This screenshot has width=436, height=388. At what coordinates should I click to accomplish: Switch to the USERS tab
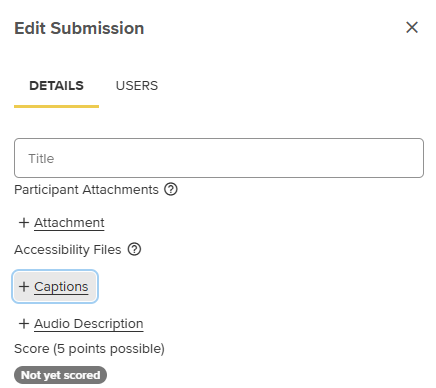(137, 86)
